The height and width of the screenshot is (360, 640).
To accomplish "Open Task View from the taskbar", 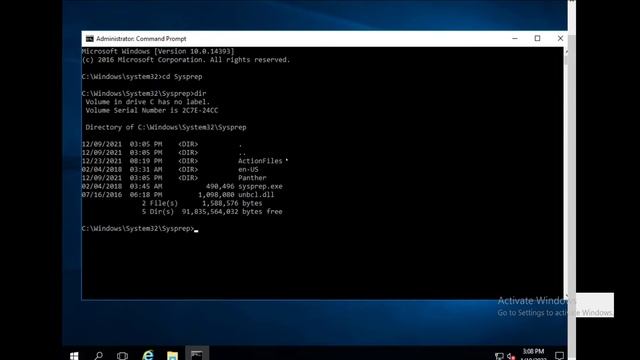I will 122,356.
